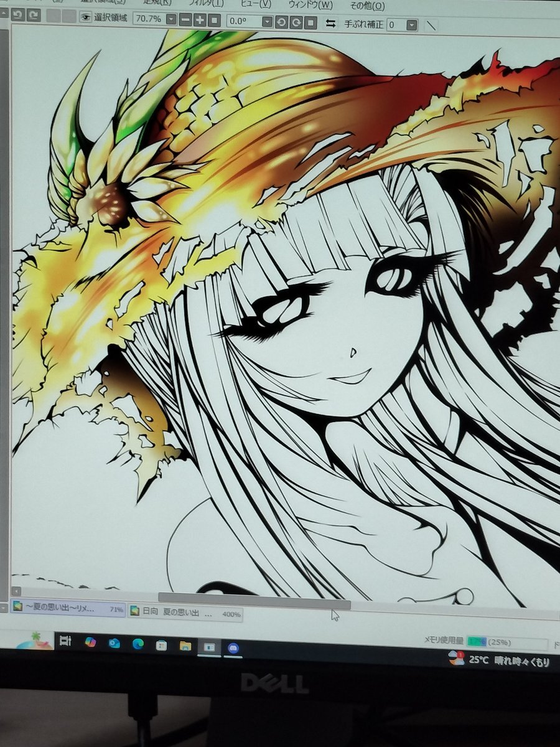Toggle 選択領域 selection visibility eye
The height and width of the screenshot is (747, 560).
85,17
